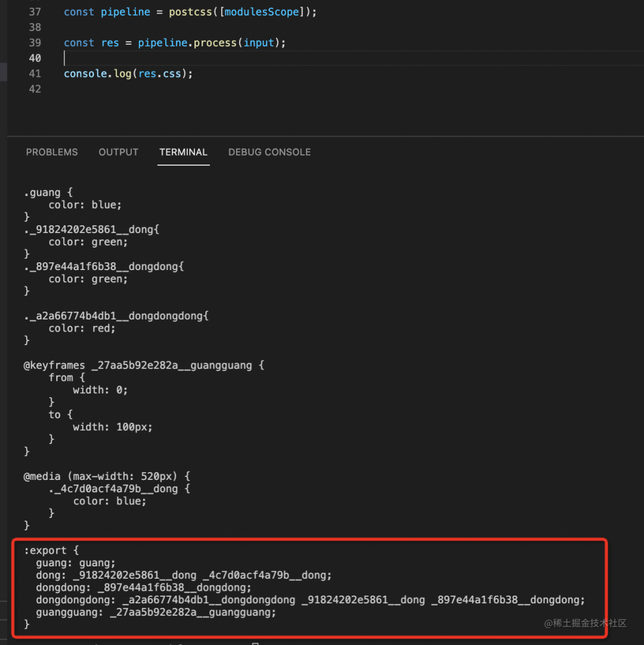Click line number 37 in the gutter
Screen dimensions: 644x645
(x=35, y=12)
